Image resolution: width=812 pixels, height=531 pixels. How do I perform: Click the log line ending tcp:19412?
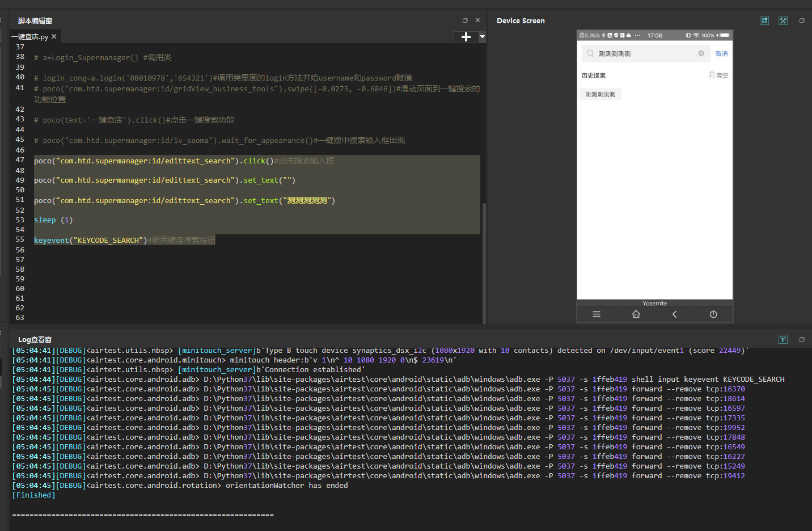[378, 476]
